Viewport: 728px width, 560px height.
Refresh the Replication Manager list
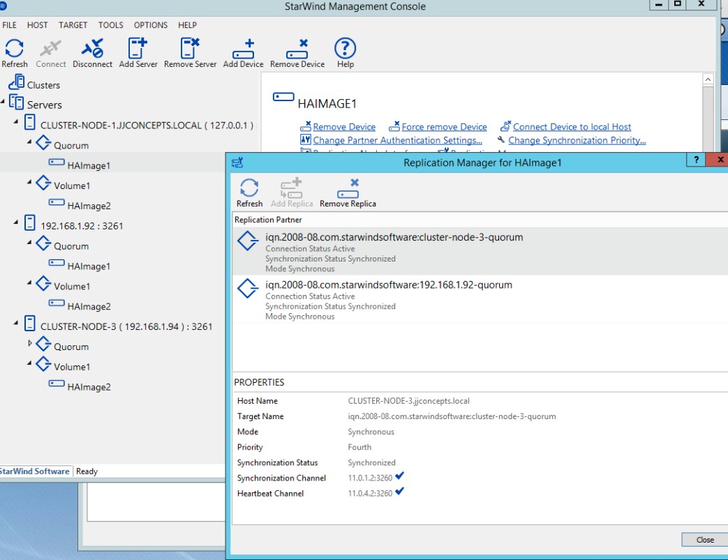tap(249, 188)
